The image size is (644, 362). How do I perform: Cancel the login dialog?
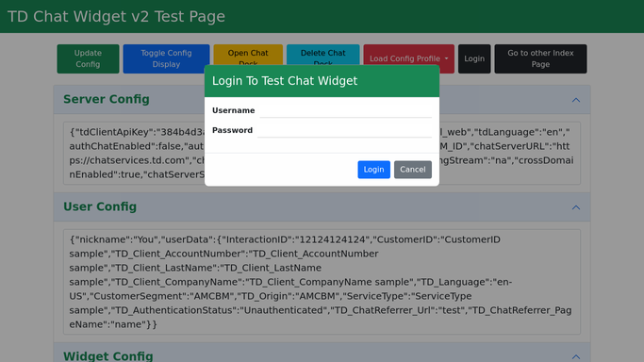[413, 170]
